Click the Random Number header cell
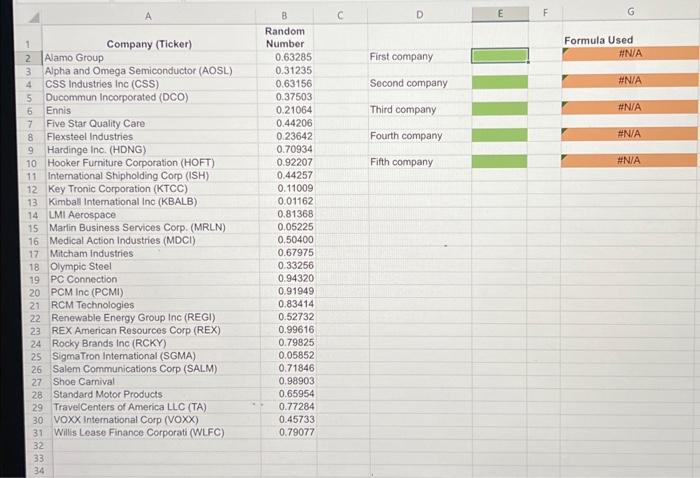Screen dimensions: 700x478 tap(285, 37)
